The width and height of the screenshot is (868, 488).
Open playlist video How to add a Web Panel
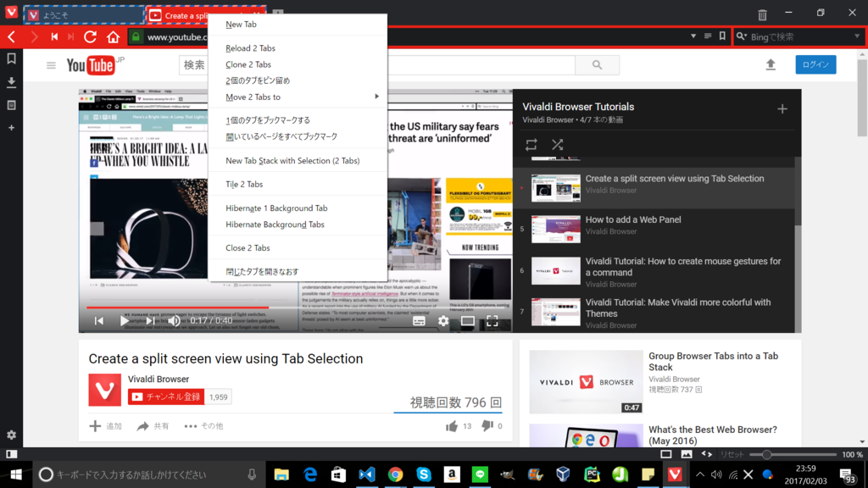654,229
